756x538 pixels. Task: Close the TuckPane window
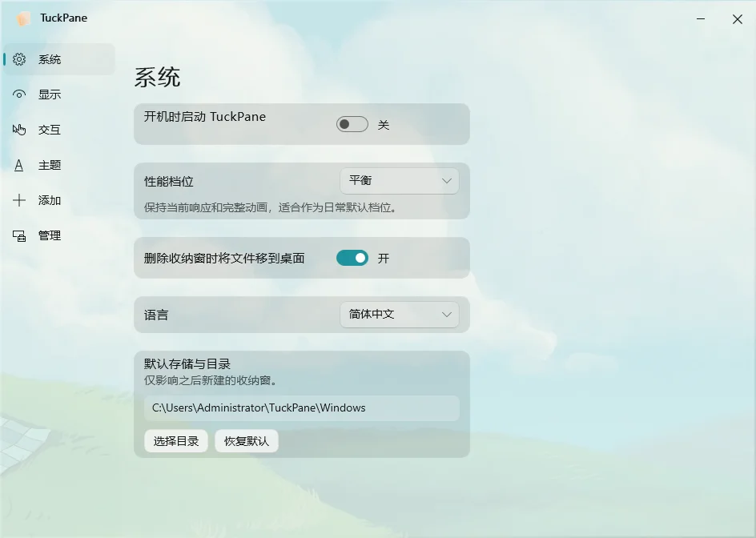tap(738, 18)
